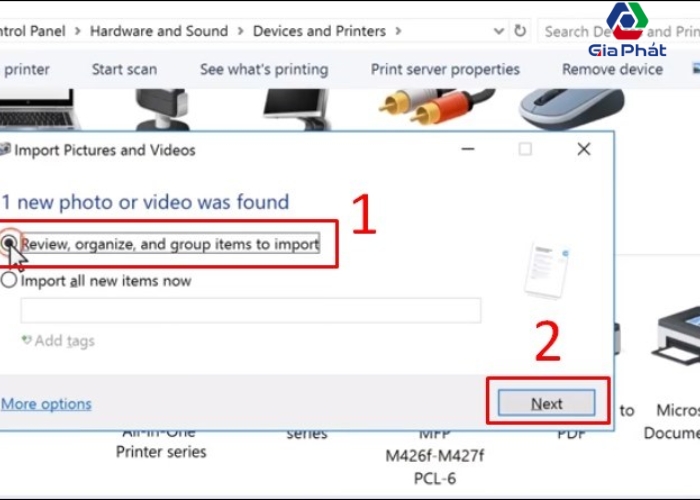Close the Import Pictures and Videos dialog
Image resolution: width=700 pixels, height=500 pixels.
point(583,149)
